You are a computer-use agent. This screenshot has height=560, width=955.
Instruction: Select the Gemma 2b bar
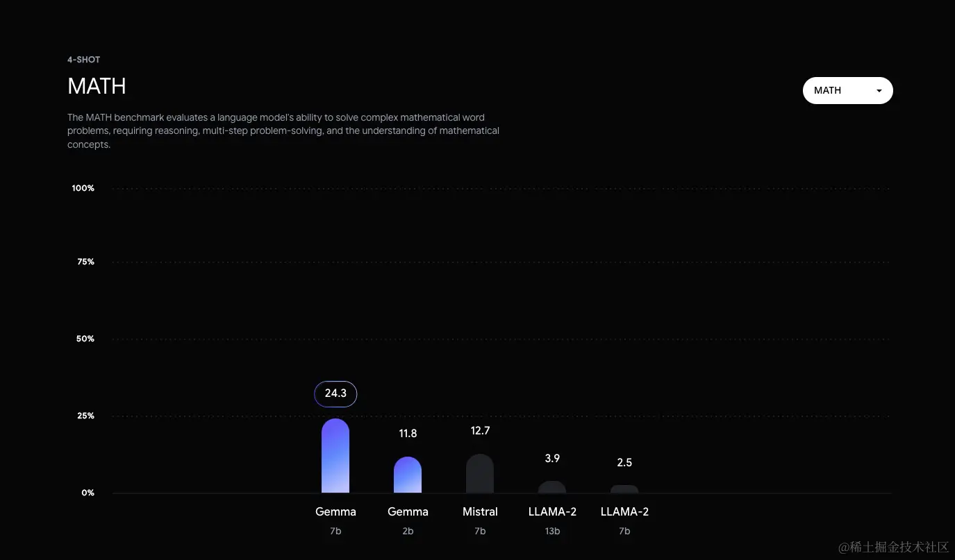pyautogui.click(x=408, y=475)
